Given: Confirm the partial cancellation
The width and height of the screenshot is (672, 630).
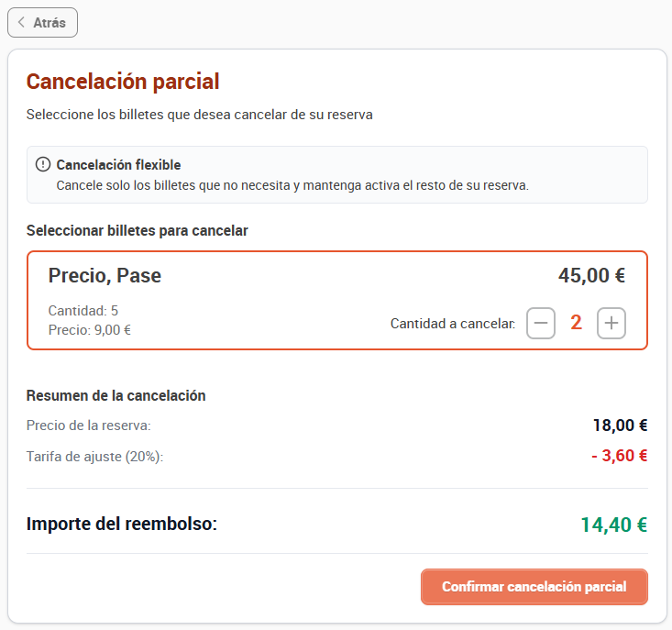Looking at the screenshot, I should pyautogui.click(x=534, y=587).
